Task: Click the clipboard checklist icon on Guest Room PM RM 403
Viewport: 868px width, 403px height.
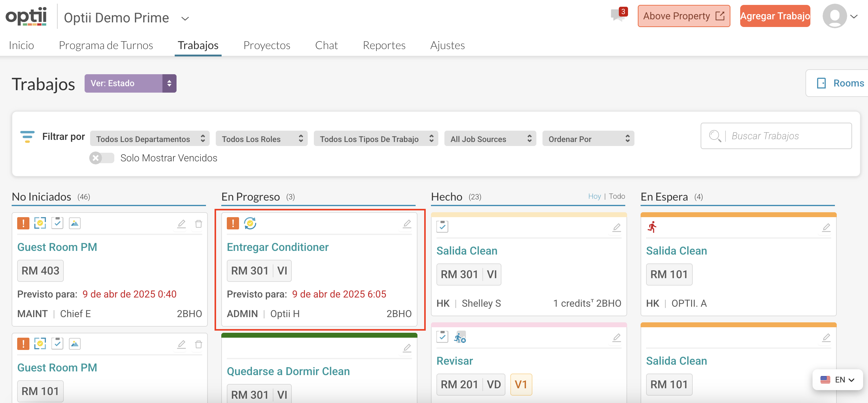Action: pyautogui.click(x=57, y=223)
